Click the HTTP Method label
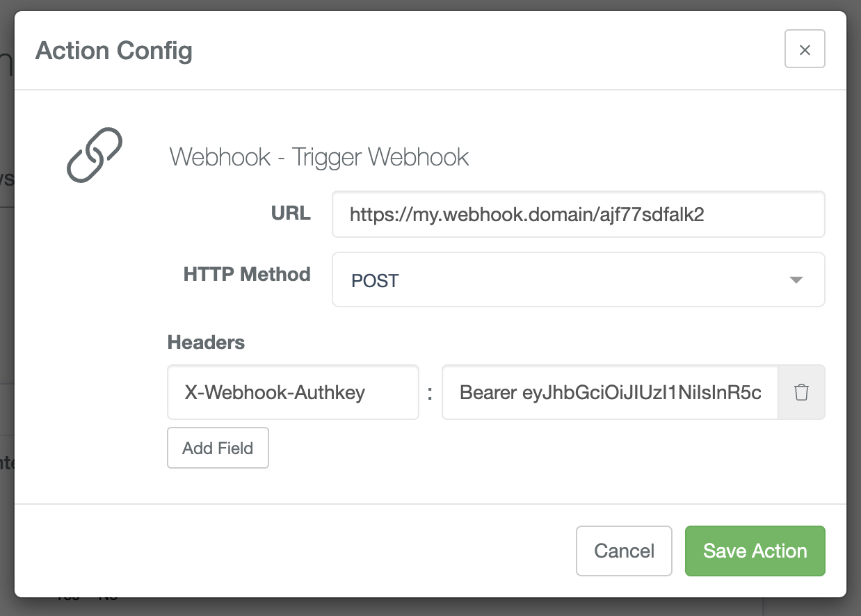Image resolution: width=861 pixels, height=616 pixels. pos(247,274)
